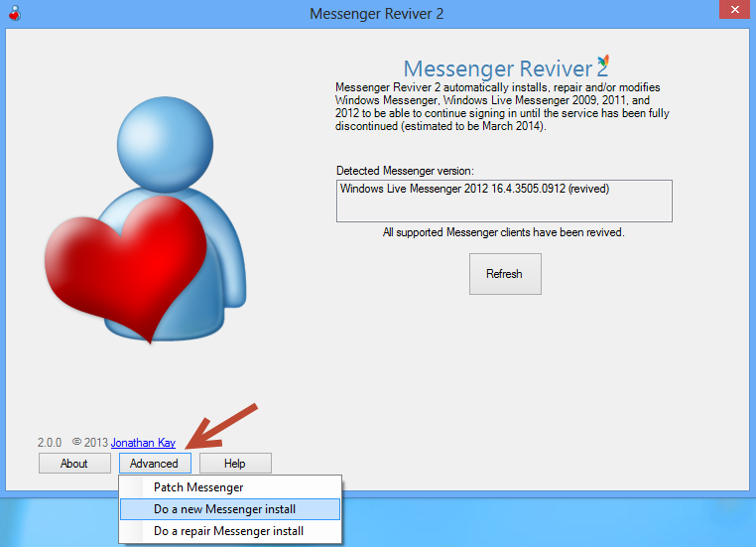Open the Help button
Viewport: 756px width, 547px height.
(235, 463)
